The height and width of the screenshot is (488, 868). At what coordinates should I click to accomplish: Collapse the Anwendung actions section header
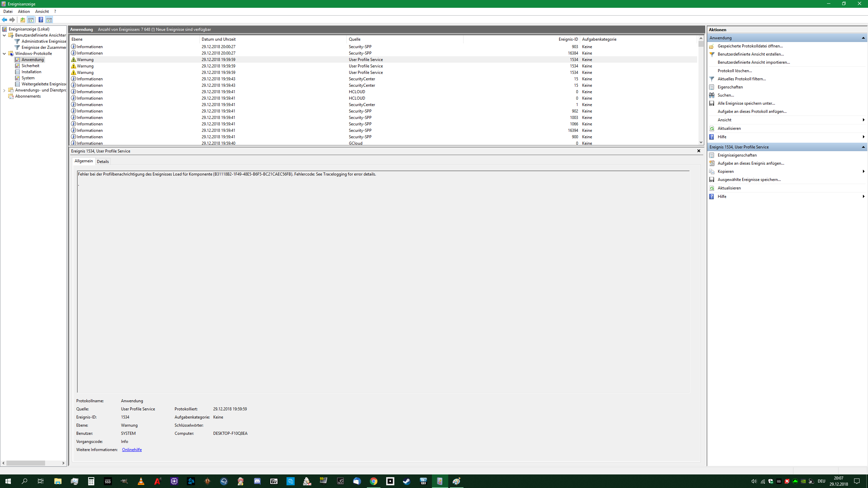tap(863, 38)
